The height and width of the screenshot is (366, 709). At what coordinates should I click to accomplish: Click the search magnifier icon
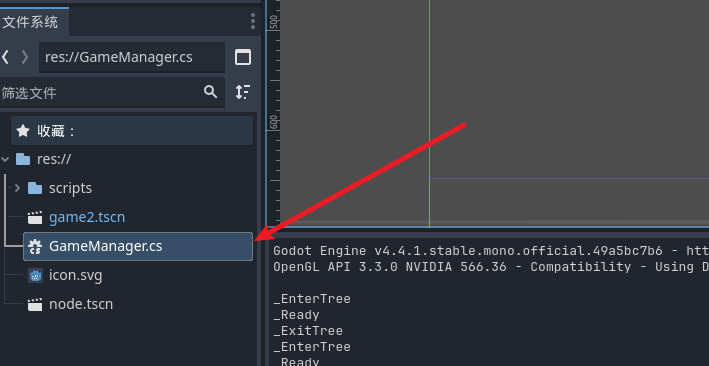[x=210, y=92]
